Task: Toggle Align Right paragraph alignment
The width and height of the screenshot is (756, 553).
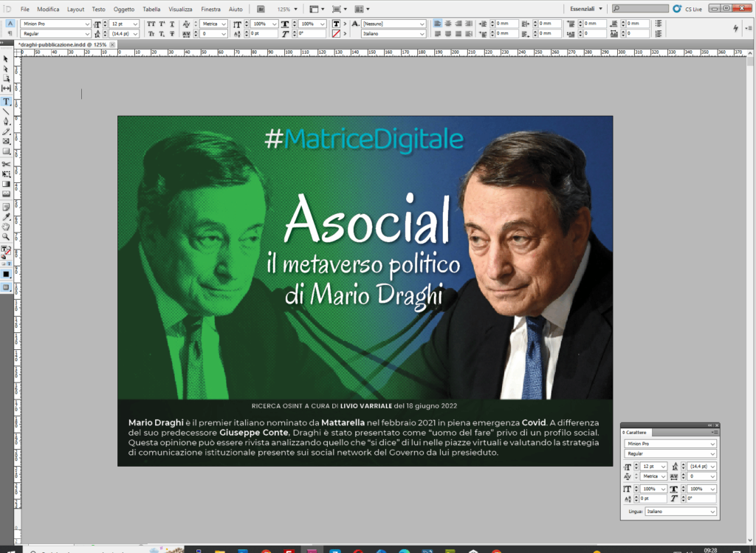Action: coord(458,24)
